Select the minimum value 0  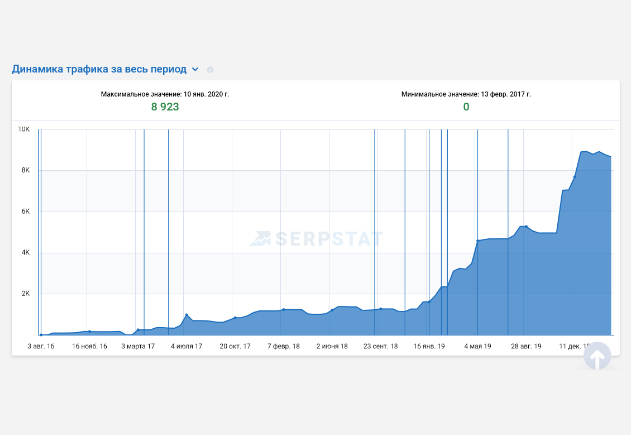[466, 107]
